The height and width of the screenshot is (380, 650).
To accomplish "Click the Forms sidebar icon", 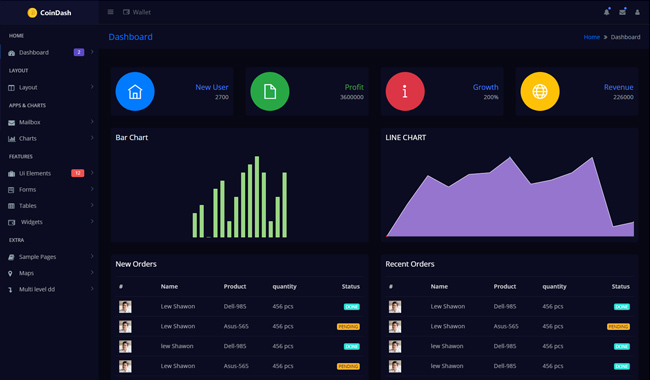I will (11, 189).
